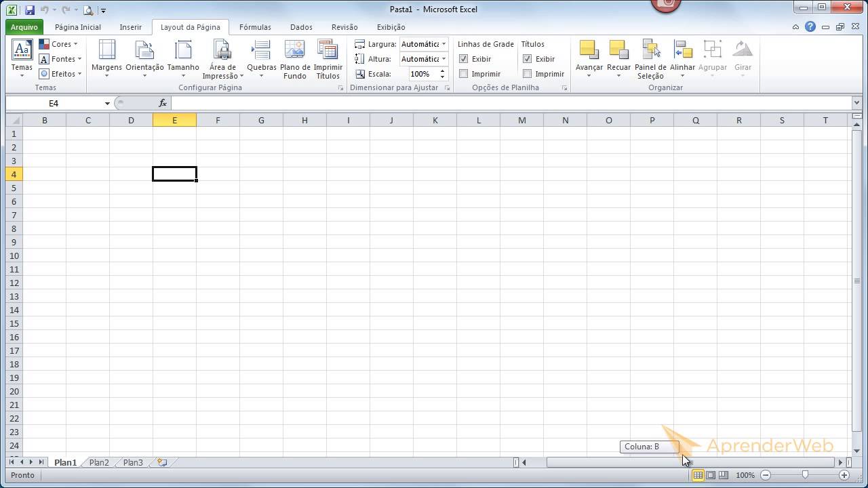Click the fx insert function icon
The image size is (868, 488).
point(163,103)
